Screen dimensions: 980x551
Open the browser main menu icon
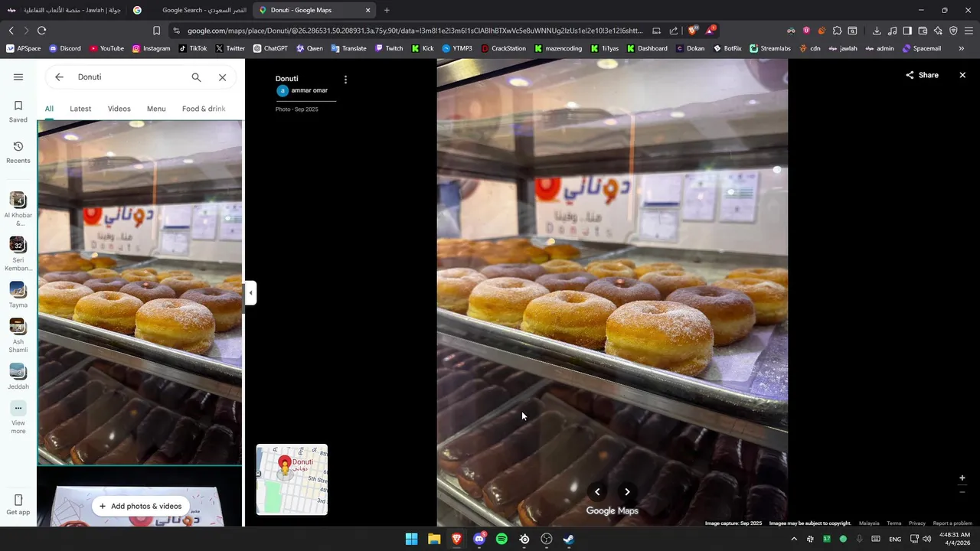coord(969,31)
